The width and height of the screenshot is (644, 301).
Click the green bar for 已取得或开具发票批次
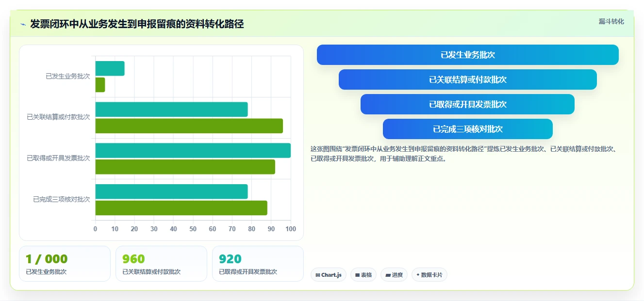185,167
